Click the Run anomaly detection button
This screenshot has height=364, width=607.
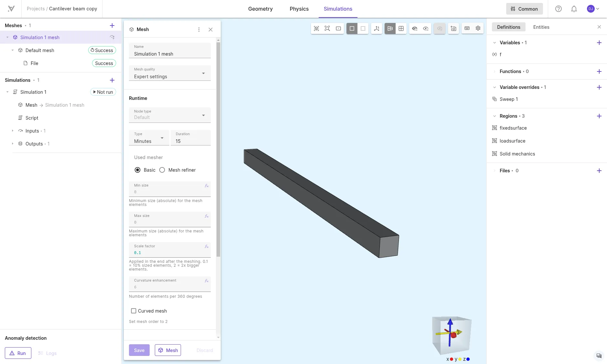(18, 353)
